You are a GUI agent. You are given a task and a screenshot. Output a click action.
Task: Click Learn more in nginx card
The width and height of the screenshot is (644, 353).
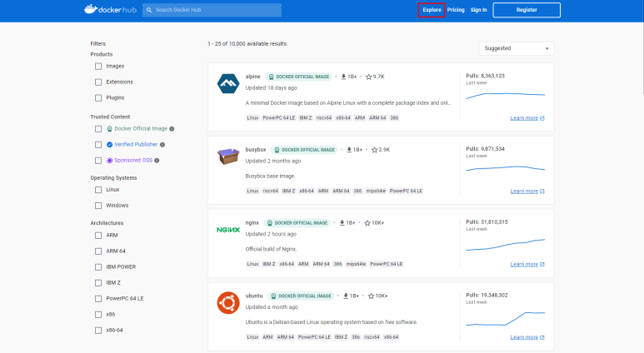[x=524, y=265]
